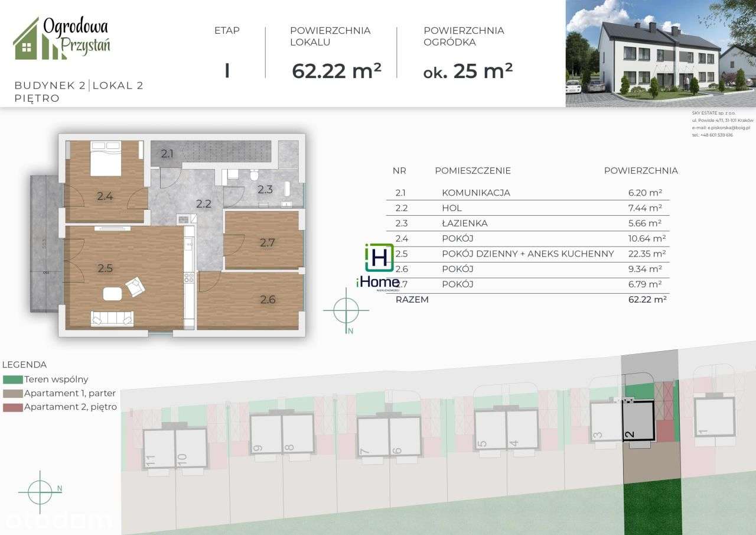Click the RAZEM total label

click(412, 300)
